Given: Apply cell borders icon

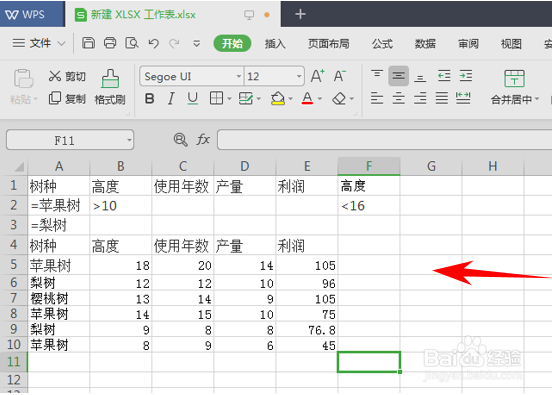Looking at the screenshot, I should (216, 99).
